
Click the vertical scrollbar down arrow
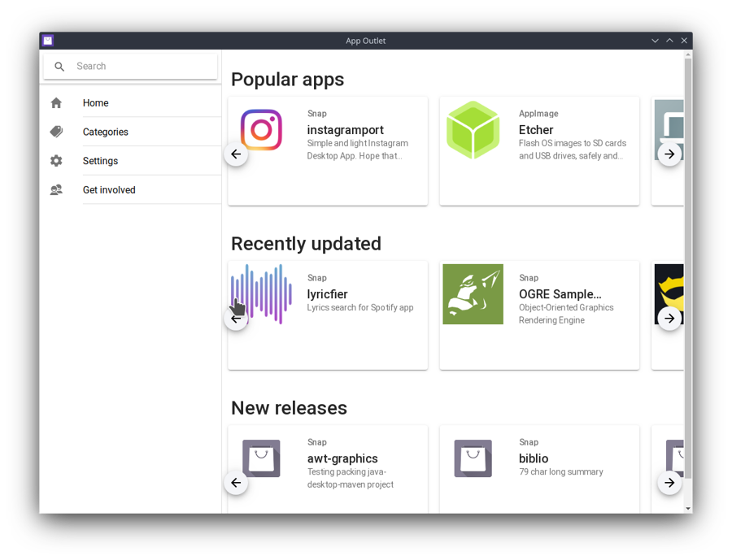point(688,508)
